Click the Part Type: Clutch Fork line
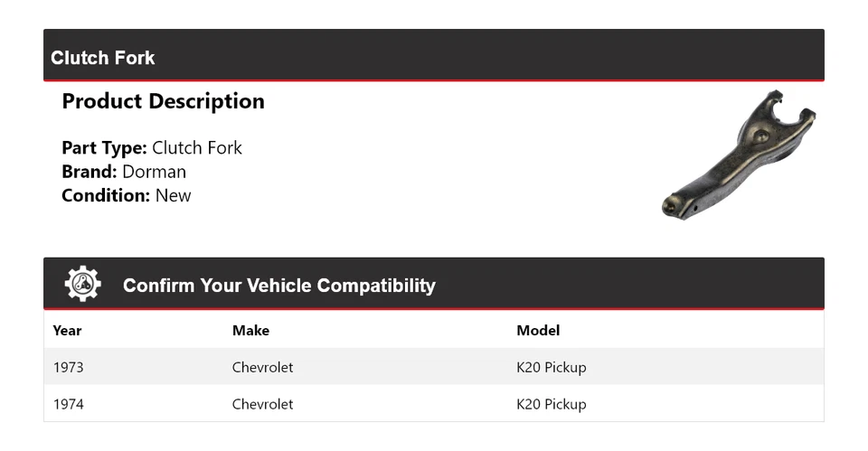Screen dimensions: 868x451 tap(152, 148)
